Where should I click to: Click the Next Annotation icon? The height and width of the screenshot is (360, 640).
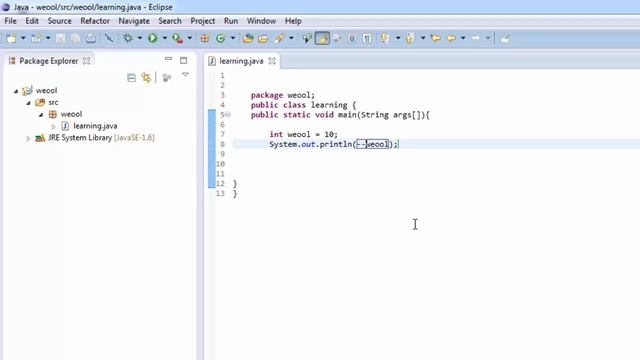click(384, 38)
